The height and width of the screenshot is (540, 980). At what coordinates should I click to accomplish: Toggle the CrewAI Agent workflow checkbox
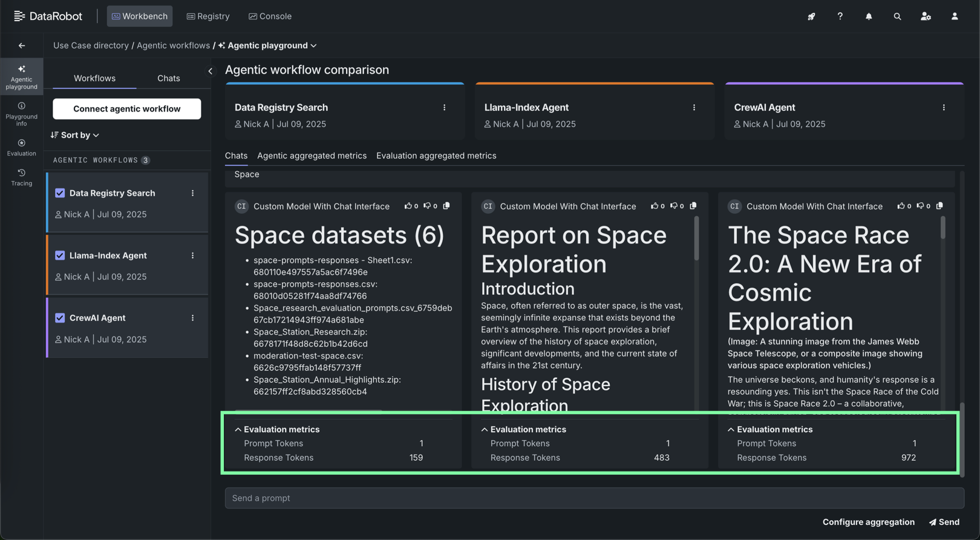[x=60, y=318]
